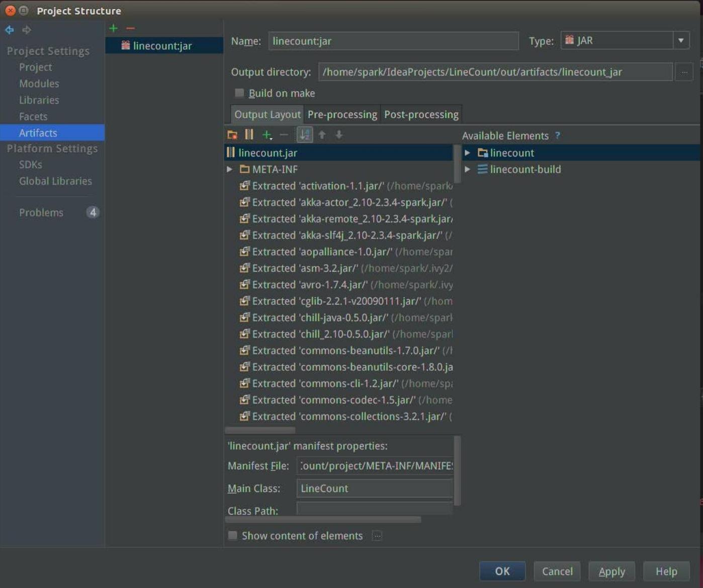The image size is (703, 588).
Task: Enable the Build on make checkbox
Action: pyautogui.click(x=240, y=93)
